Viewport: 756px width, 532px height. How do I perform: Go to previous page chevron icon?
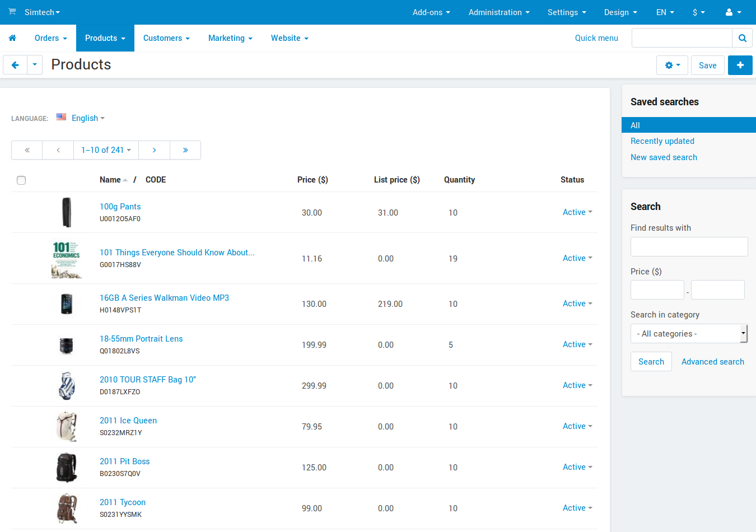pos(58,150)
